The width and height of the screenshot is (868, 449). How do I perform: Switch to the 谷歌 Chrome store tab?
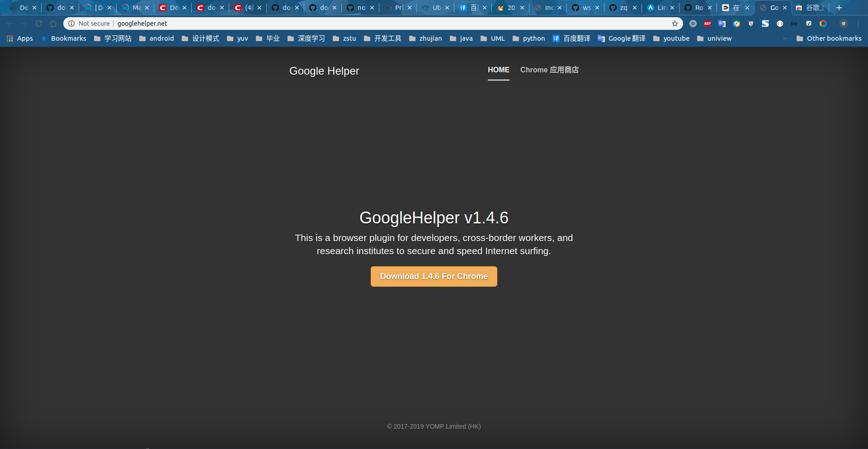[x=811, y=8]
